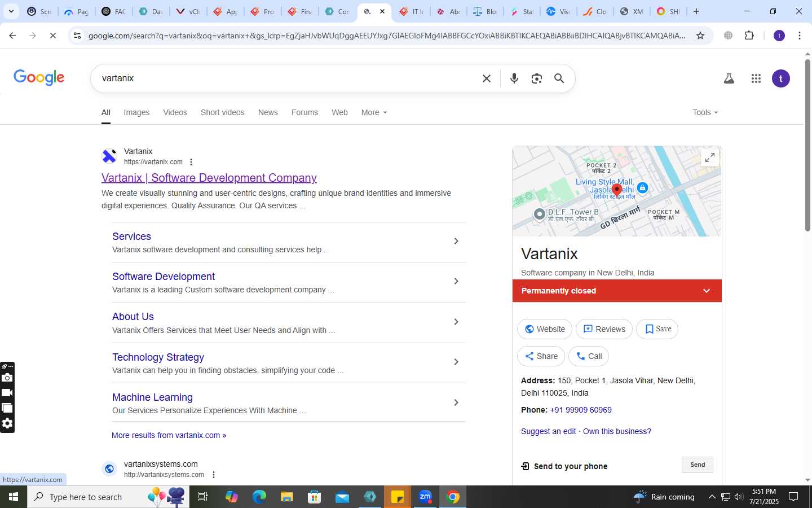The image size is (812, 508).
Task: Clear the search box with the X icon
Action: pyautogui.click(x=487, y=78)
